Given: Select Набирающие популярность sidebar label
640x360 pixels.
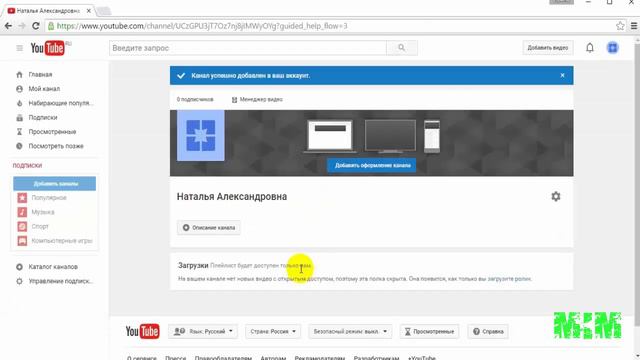Looking at the screenshot, I should pos(61,103).
